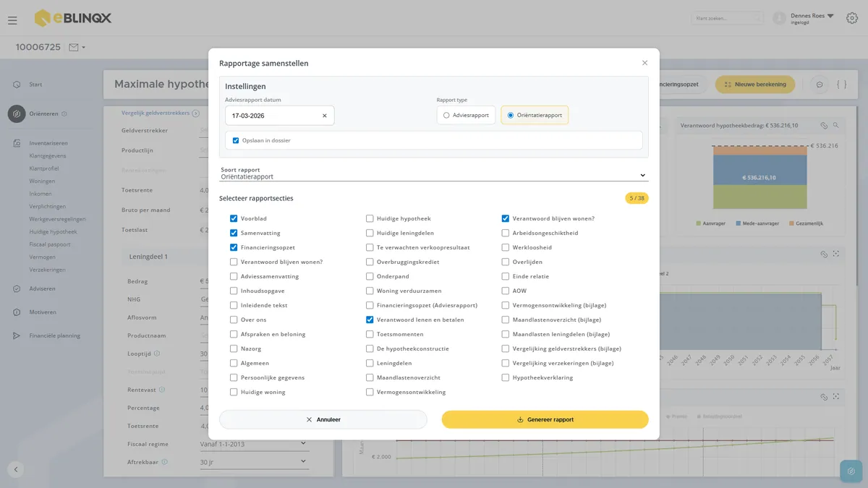The image size is (868, 488).
Task: Open the floating help widget icon
Action: point(851,471)
